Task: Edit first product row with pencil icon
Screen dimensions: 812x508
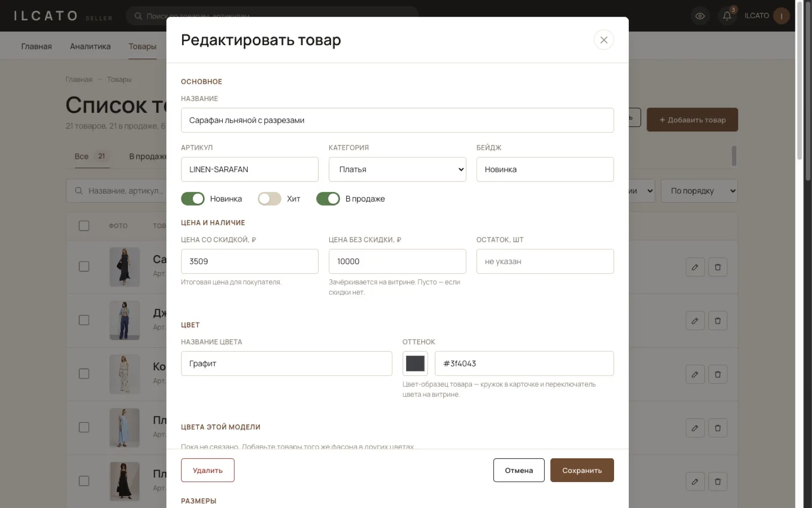Action: point(695,267)
